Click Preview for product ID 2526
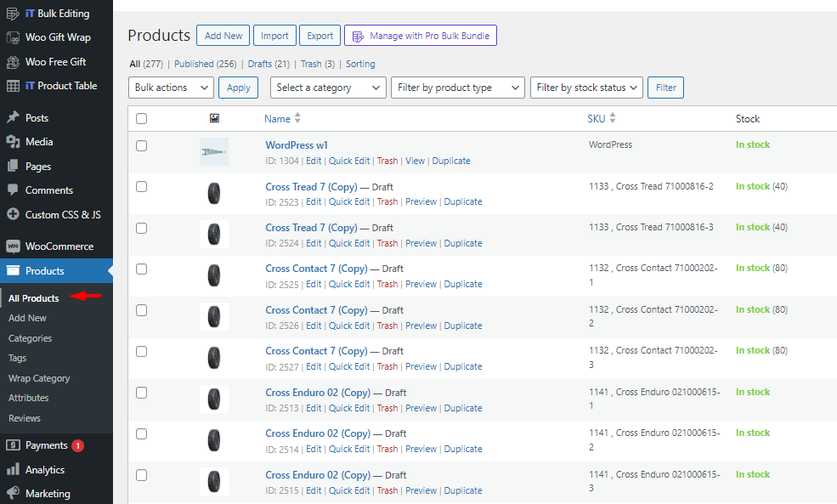This screenshot has height=504, width=837. pos(421,326)
